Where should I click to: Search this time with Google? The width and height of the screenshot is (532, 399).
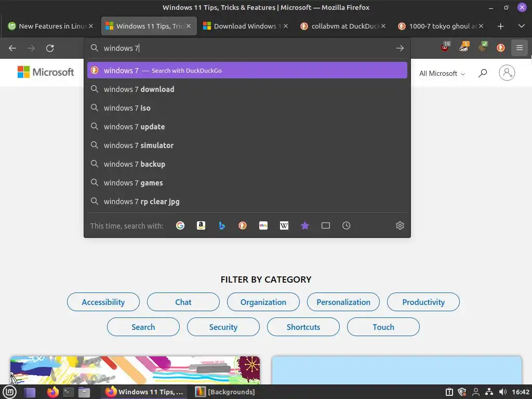(x=180, y=225)
